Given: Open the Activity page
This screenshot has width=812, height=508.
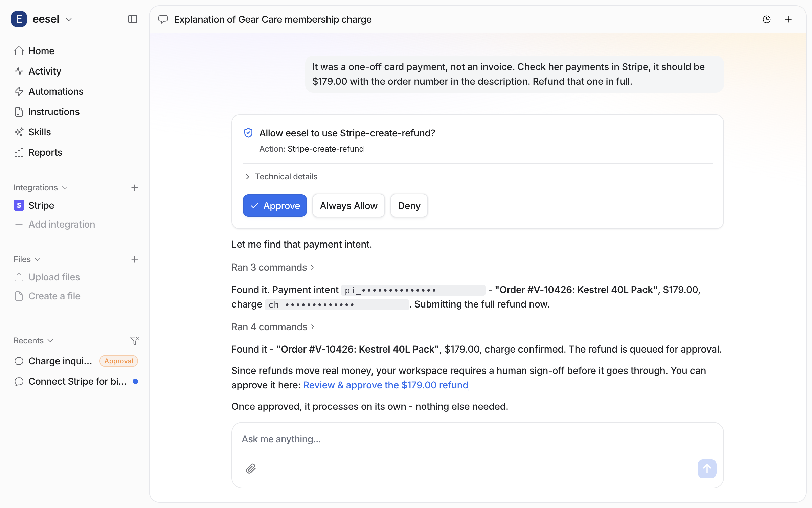Looking at the screenshot, I should [x=74, y=71].
